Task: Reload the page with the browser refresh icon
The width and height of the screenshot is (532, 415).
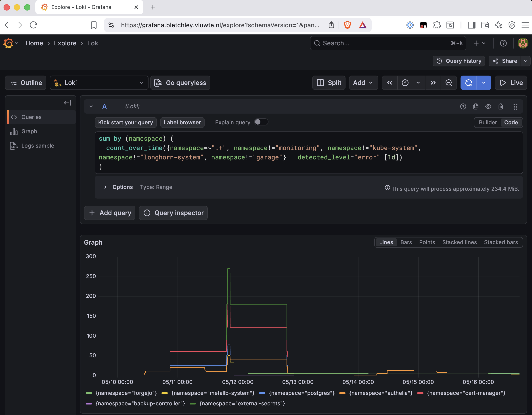Action: [x=33, y=25]
